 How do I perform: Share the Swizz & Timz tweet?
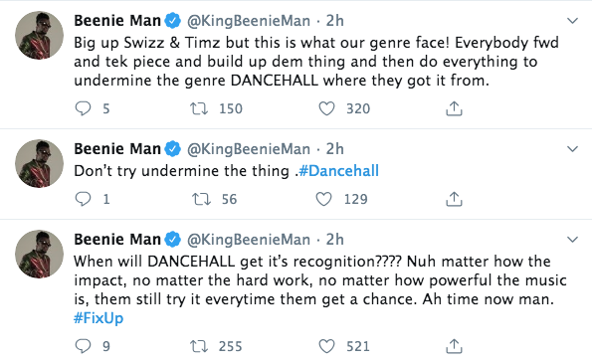pos(454,108)
